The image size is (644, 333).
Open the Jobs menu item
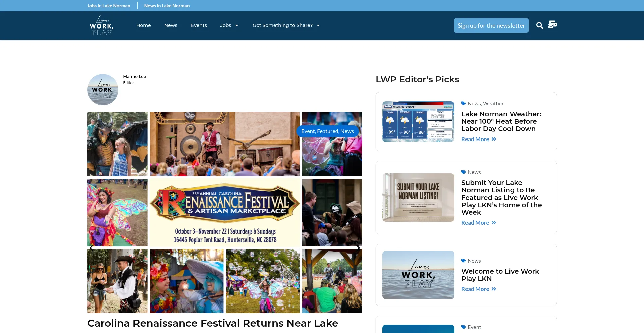pos(226,25)
